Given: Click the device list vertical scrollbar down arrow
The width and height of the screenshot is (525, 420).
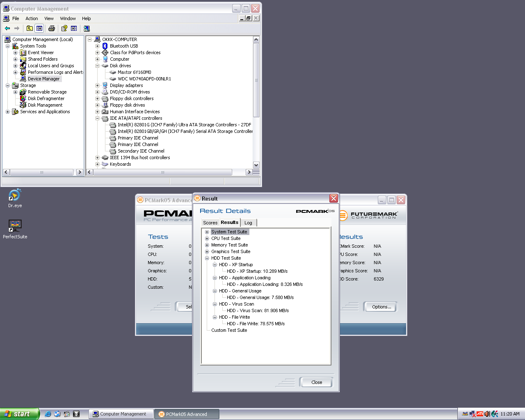Looking at the screenshot, I should pos(256,165).
